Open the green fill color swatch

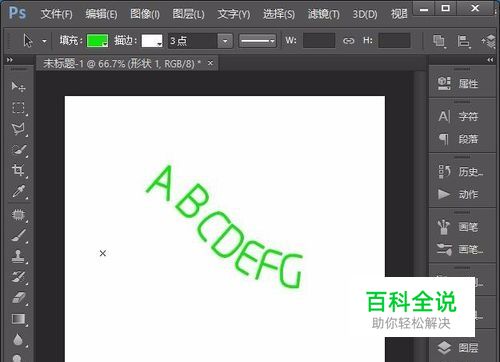(x=97, y=41)
